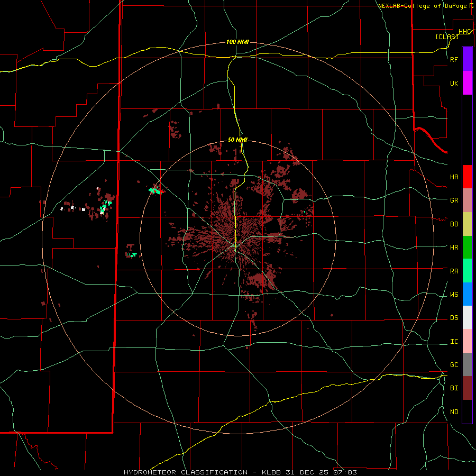
Task: Click the magenta UK legend swatch
Action: click(467, 83)
